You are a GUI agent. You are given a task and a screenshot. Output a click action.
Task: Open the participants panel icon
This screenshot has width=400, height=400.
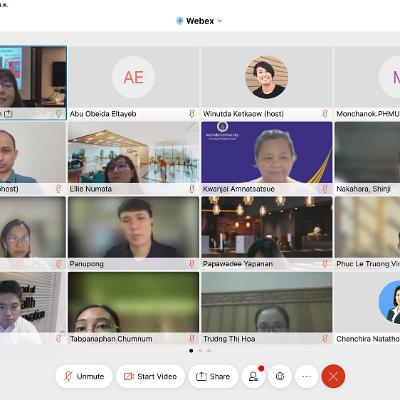point(253,376)
